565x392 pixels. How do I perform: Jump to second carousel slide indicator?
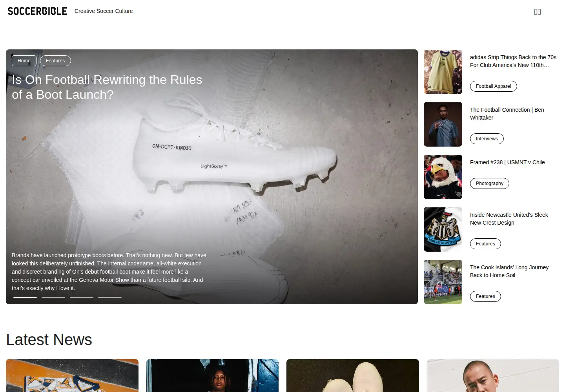(53, 298)
